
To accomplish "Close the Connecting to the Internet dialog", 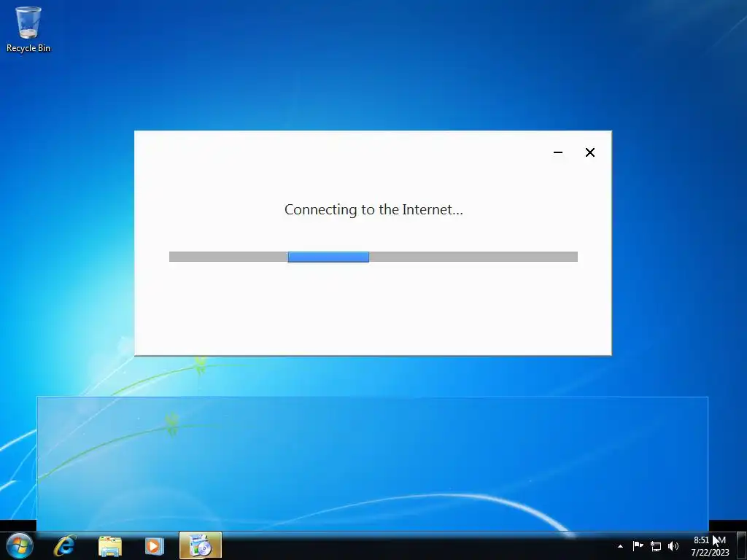I will click(x=589, y=152).
